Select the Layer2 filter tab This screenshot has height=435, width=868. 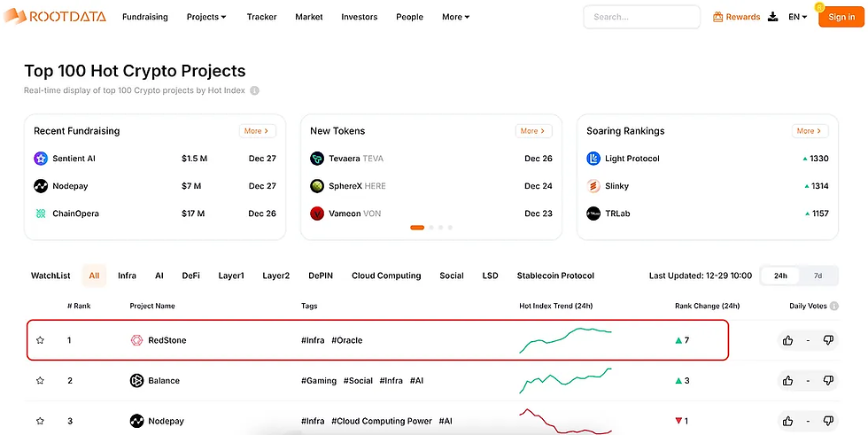[x=276, y=276]
